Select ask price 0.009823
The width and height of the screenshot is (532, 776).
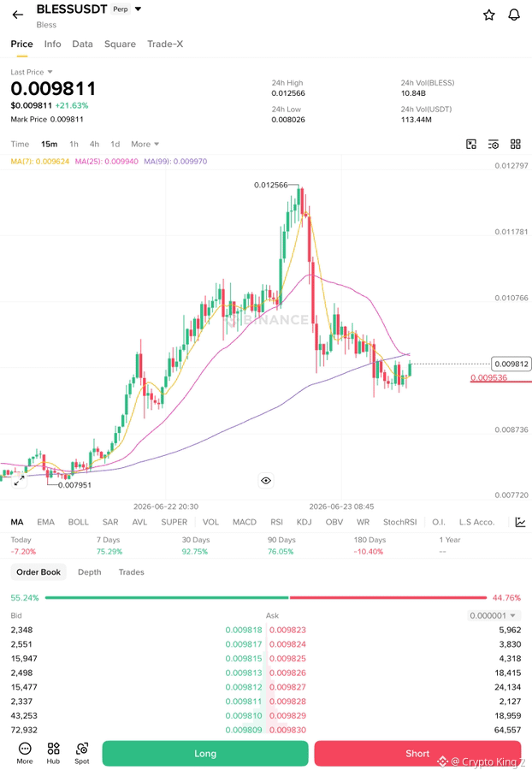click(x=287, y=630)
